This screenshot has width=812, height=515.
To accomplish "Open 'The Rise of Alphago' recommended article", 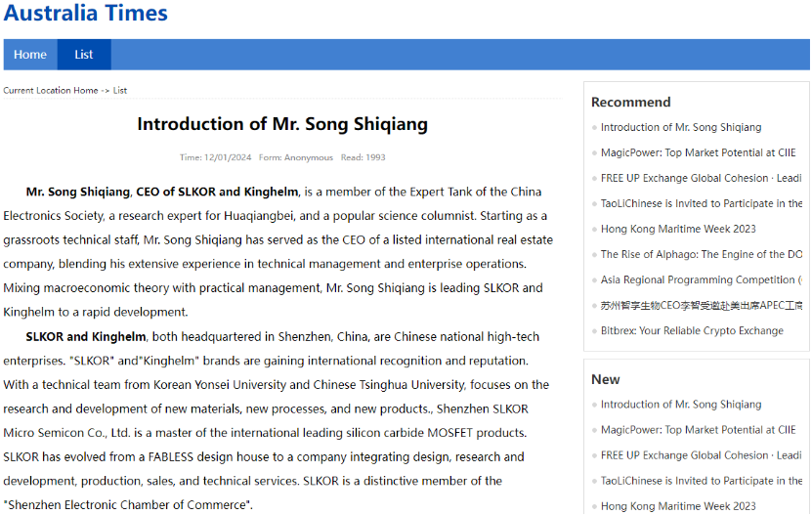I will click(702, 254).
